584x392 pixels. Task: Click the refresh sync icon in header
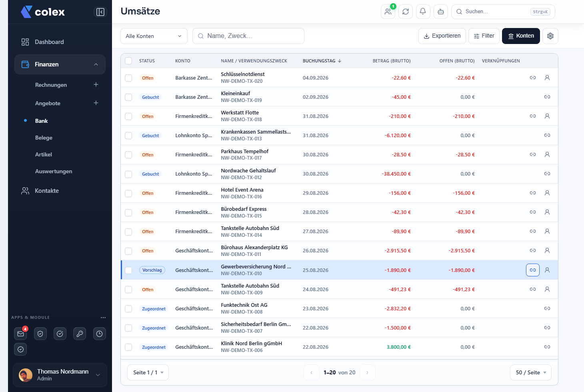[x=406, y=12]
